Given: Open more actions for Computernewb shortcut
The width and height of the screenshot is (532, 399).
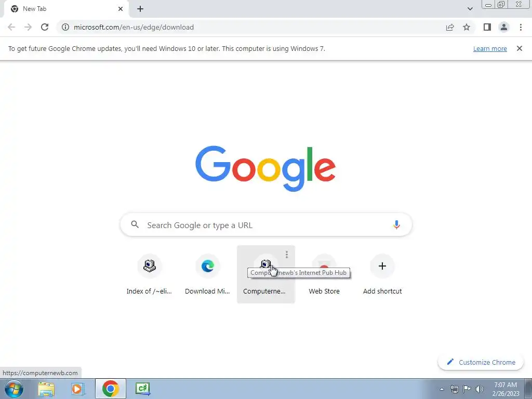Looking at the screenshot, I should (x=287, y=255).
